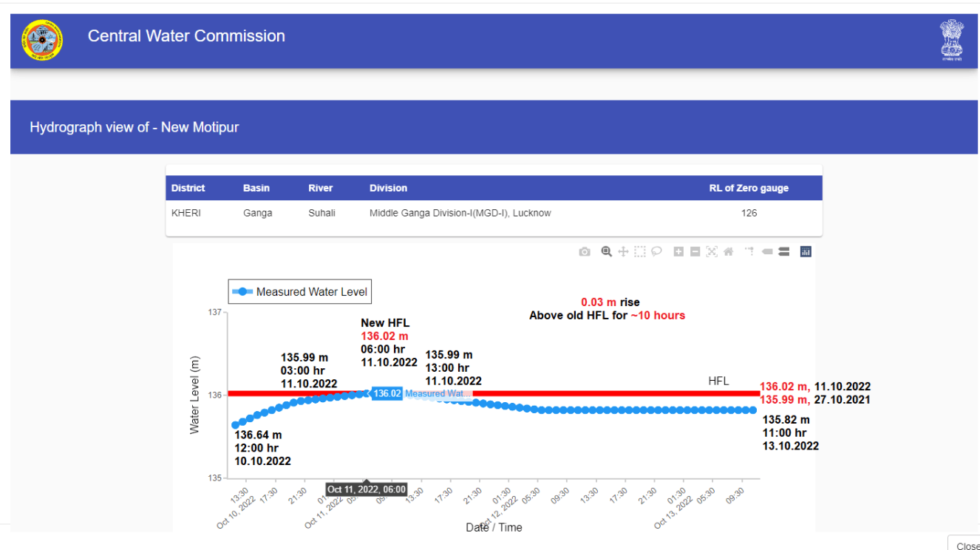980x550 pixels.
Task: Toggle the Measured Water Level legend entry
Action: click(x=299, y=291)
